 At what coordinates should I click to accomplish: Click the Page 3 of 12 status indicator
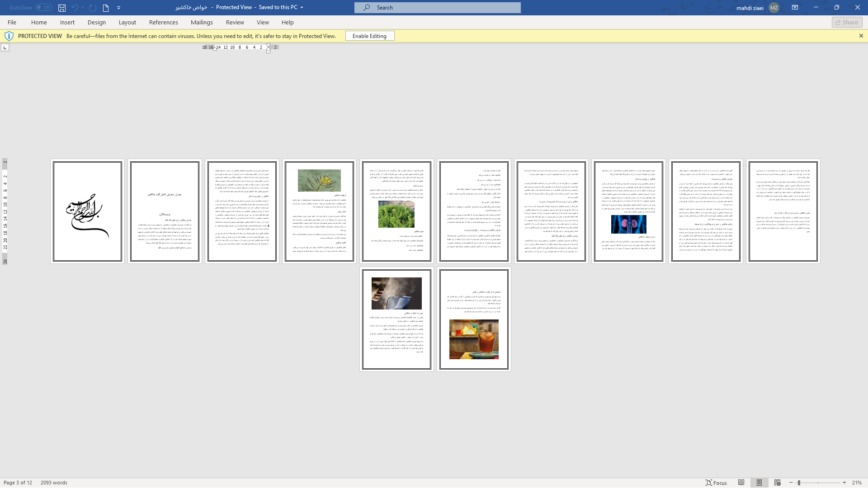pyautogui.click(x=18, y=483)
